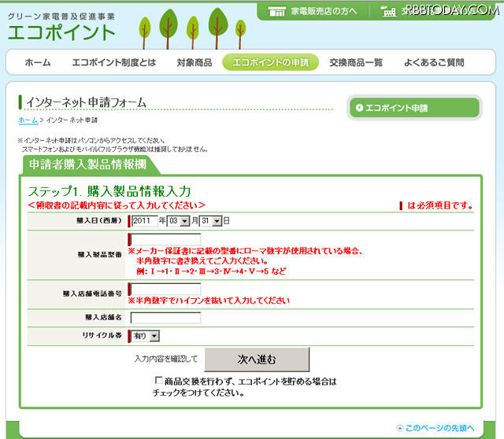Image resolution: width=504 pixels, height=439 pixels.
Task: Click the ステップ1. 購入製品情報入力 heading
Action: (109, 191)
